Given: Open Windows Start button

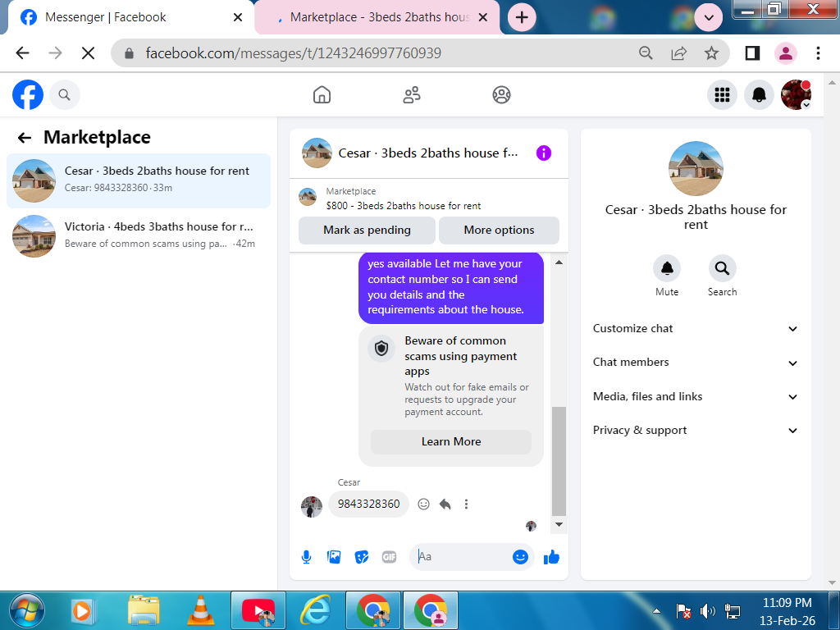Looking at the screenshot, I should [27, 611].
